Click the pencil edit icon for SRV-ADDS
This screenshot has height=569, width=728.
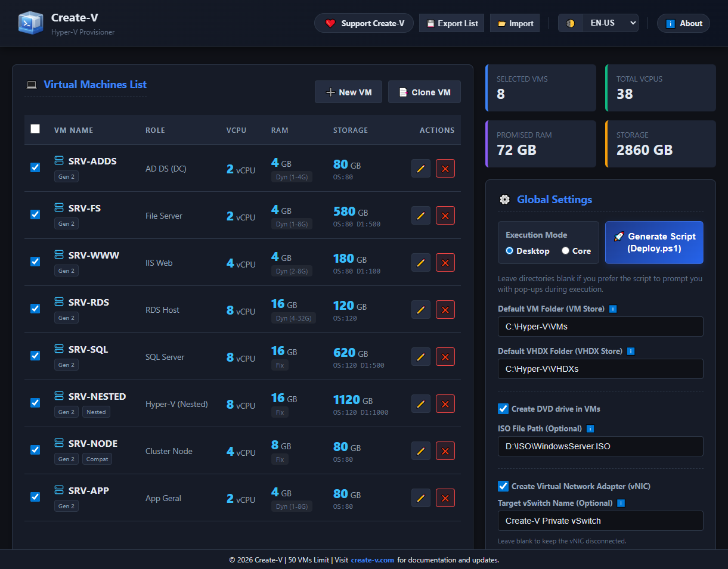click(x=420, y=169)
